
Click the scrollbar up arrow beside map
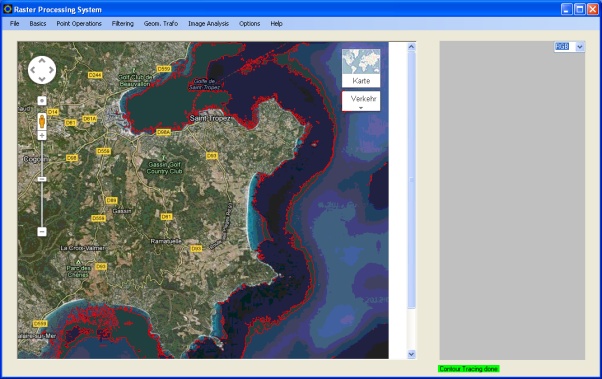(411, 46)
